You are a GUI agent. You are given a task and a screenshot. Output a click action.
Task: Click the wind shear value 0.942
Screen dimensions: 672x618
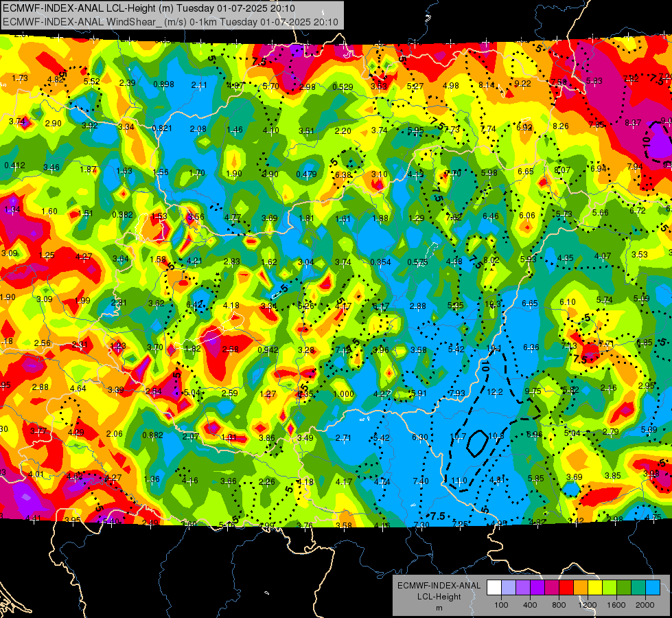[268, 350]
